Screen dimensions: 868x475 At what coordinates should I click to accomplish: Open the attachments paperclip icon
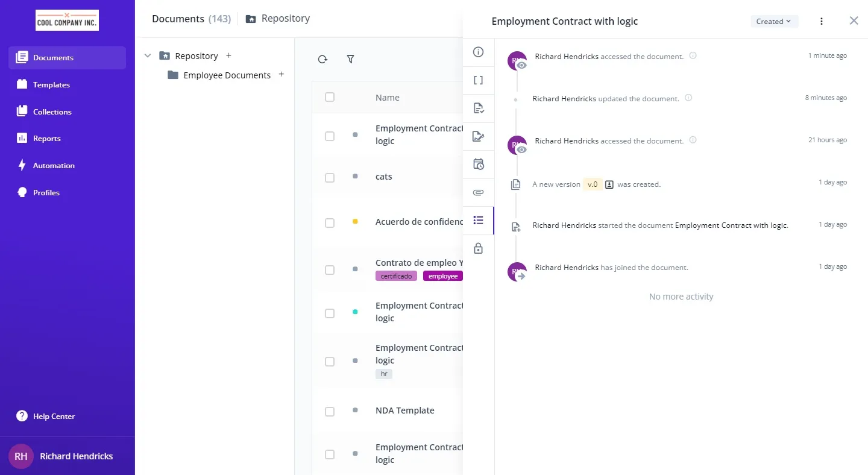click(479, 192)
